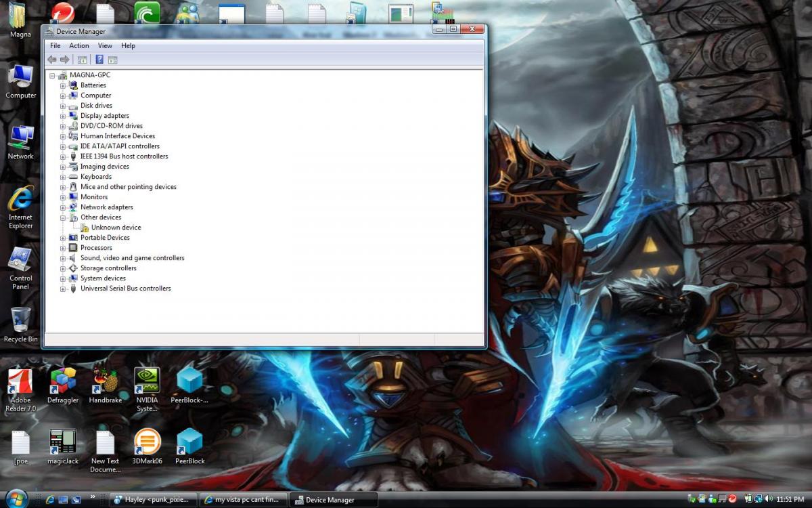Image resolution: width=812 pixels, height=508 pixels.
Task: Click the red Trend Micro icon at desktop top
Action: tap(63, 12)
